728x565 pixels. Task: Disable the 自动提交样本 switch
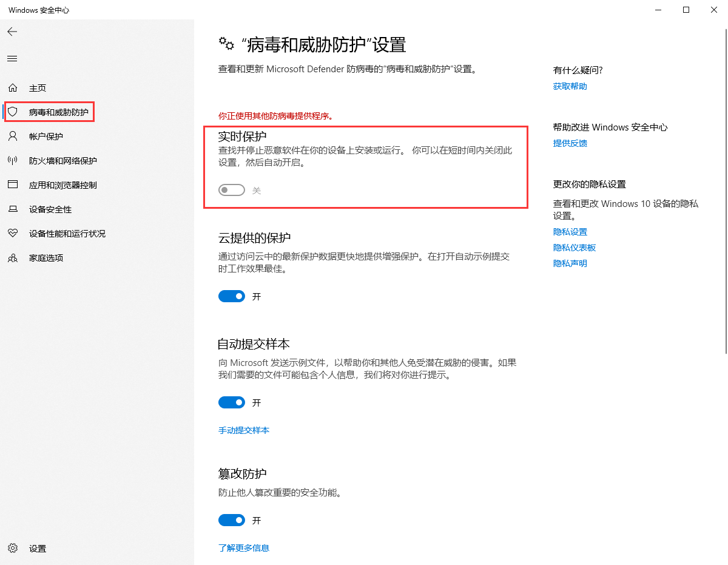click(231, 402)
